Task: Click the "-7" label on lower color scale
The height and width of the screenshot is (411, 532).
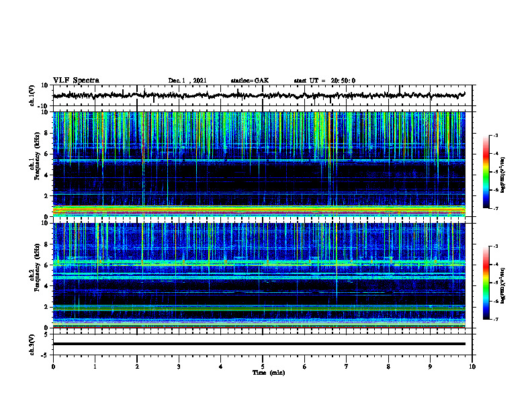Action: 496,319
